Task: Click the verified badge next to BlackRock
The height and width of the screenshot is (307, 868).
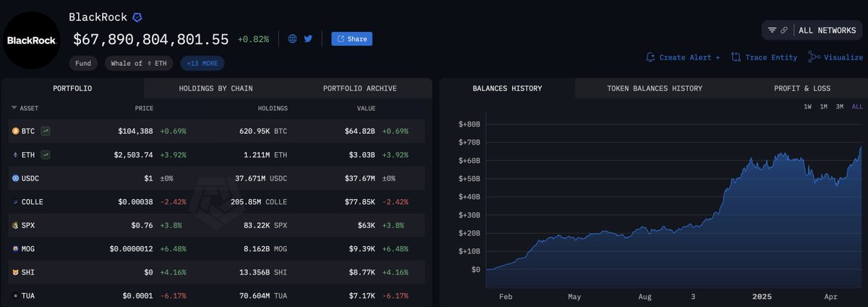Action: coord(137,17)
